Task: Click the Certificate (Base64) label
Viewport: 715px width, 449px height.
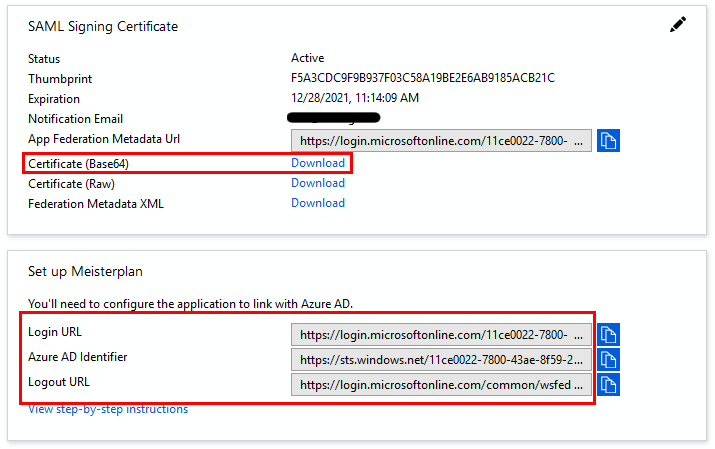Action: coord(78,164)
